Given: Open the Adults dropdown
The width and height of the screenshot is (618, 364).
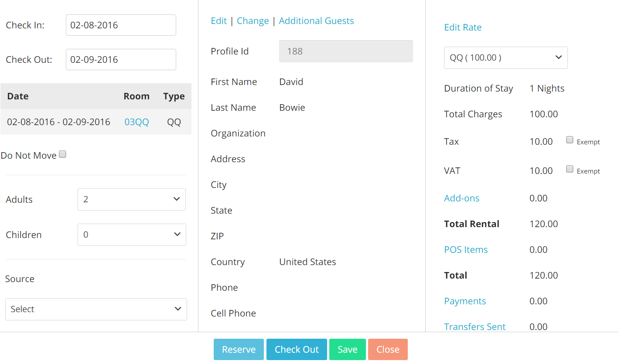Looking at the screenshot, I should 132,200.
